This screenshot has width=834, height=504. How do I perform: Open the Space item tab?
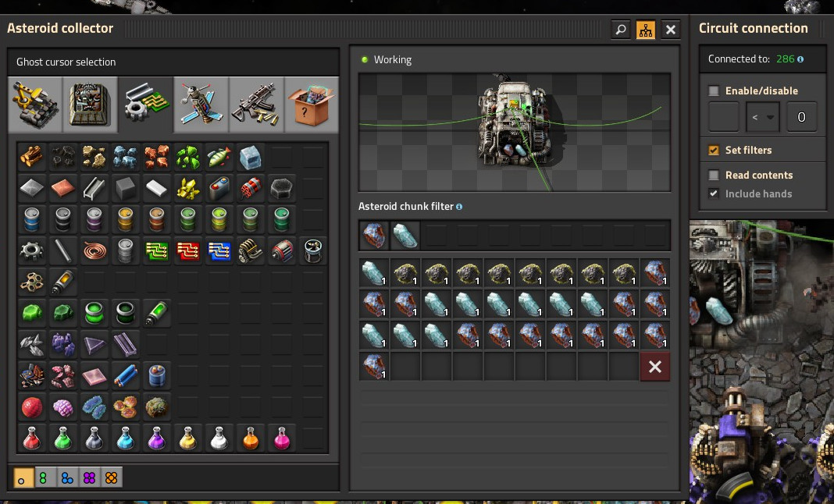[201, 105]
